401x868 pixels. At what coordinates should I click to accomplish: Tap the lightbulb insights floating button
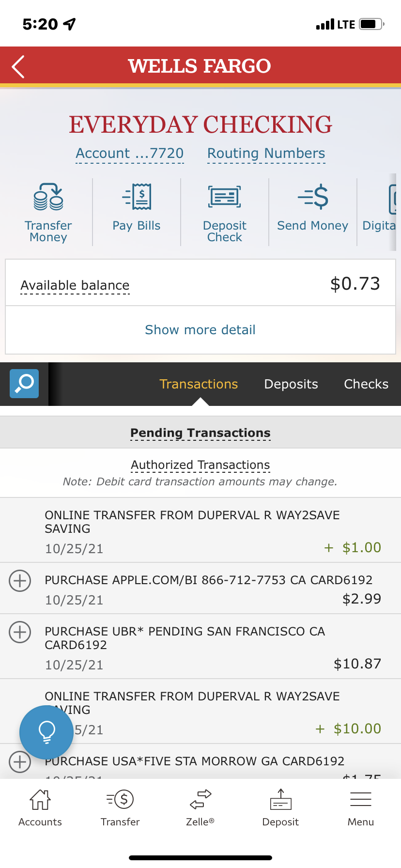point(46,732)
